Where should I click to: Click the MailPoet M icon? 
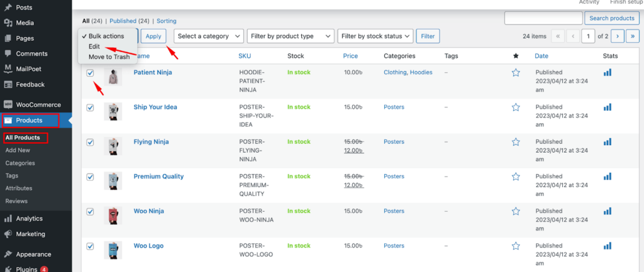coord(8,69)
